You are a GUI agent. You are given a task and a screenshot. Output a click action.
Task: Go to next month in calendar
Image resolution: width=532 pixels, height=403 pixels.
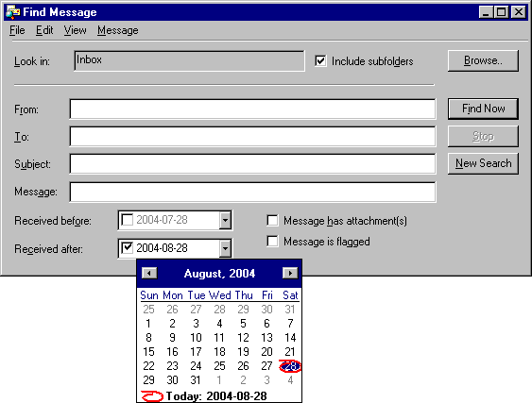[290, 273]
